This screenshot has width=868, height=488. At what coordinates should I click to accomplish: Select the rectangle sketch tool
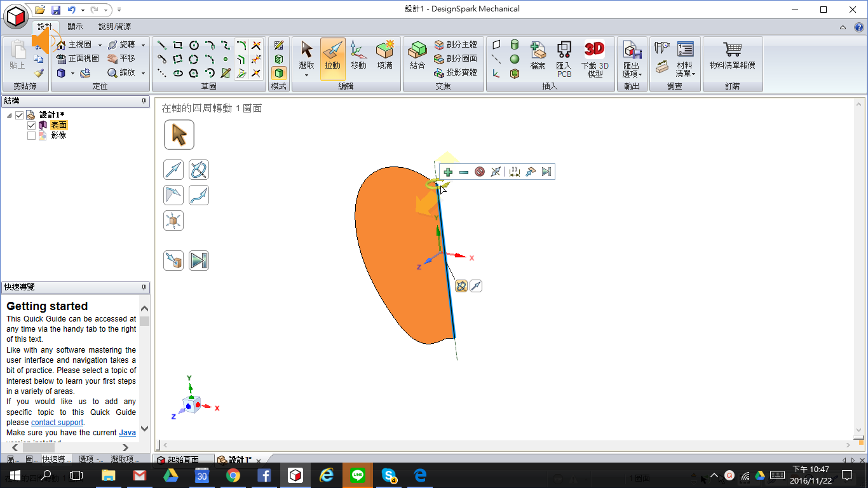coord(178,45)
